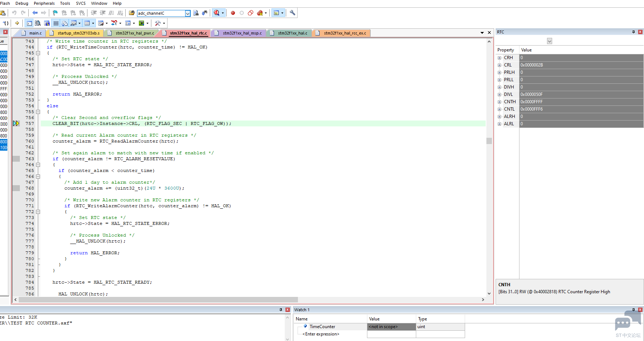
Task: Close the active editor tab with X
Action: 489,33
